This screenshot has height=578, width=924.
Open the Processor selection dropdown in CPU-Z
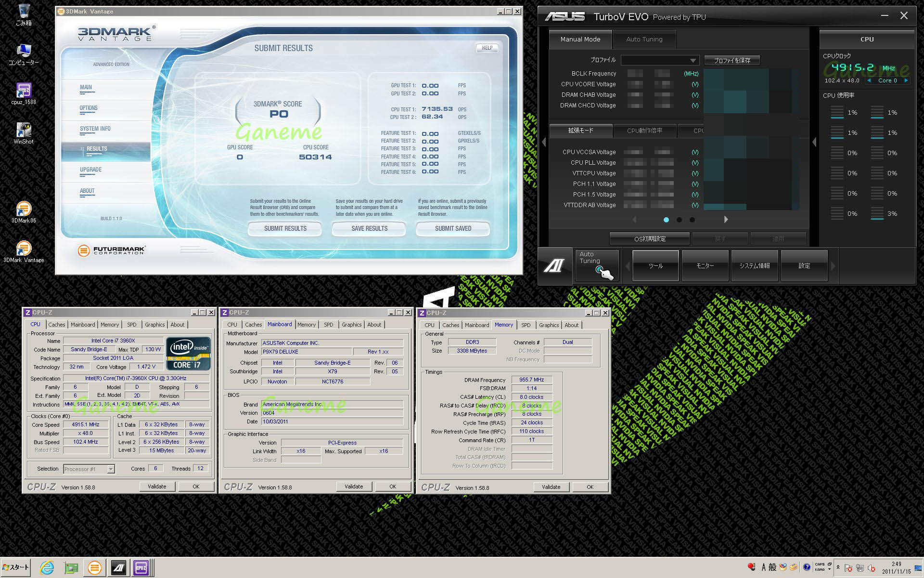(111, 469)
